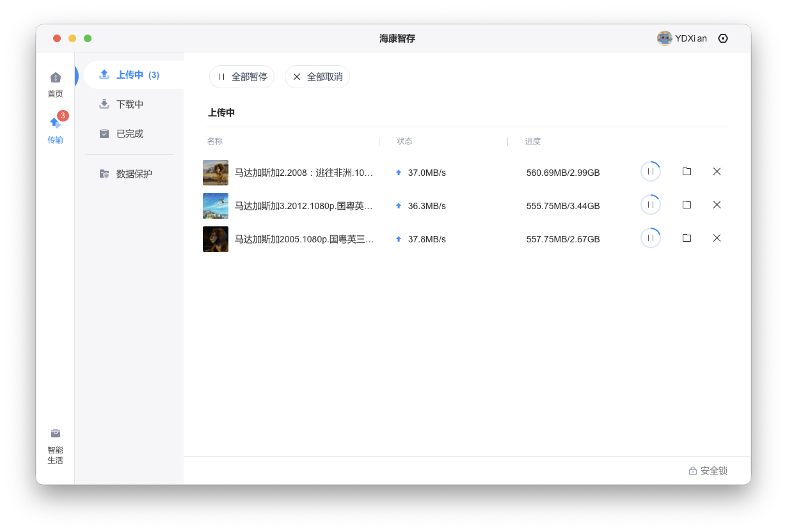Image resolution: width=787 pixels, height=532 pixels.
Task: Pause upload of 马达加斯加2.2008
Action: (651, 171)
